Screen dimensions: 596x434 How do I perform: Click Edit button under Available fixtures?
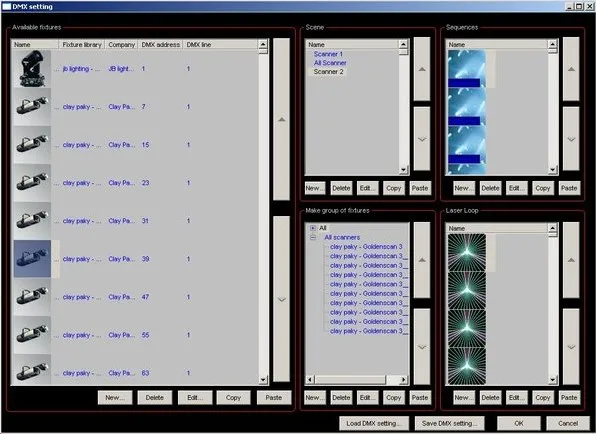click(195, 398)
